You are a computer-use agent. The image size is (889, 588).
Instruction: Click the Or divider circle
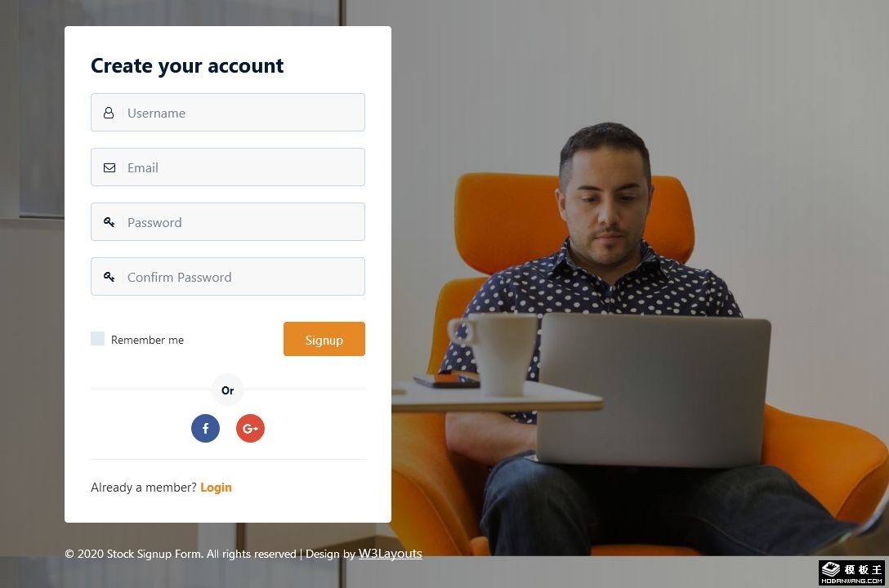(228, 390)
